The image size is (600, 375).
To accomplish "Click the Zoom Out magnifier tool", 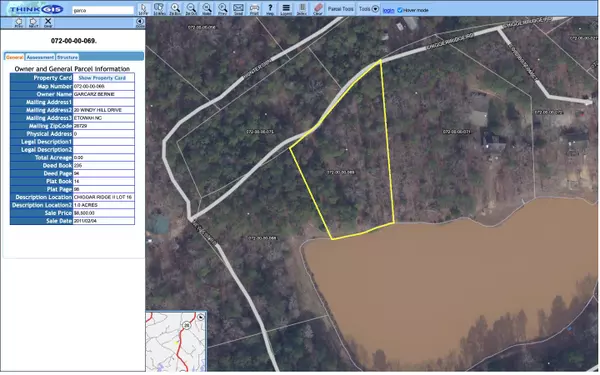I will pyautogui.click(x=191, y=9).
